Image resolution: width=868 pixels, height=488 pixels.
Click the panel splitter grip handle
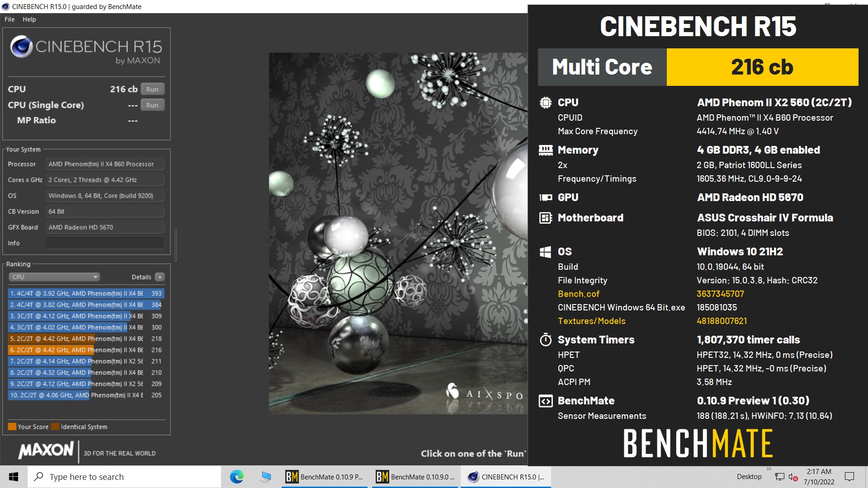pyautogui.click(x=175, y=245)
